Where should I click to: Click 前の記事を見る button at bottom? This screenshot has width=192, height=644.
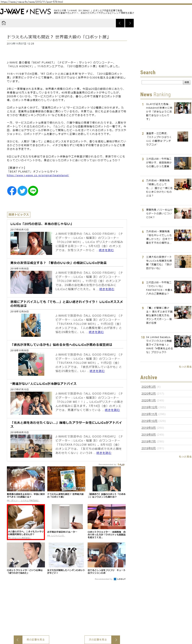(x=32, y=640)
